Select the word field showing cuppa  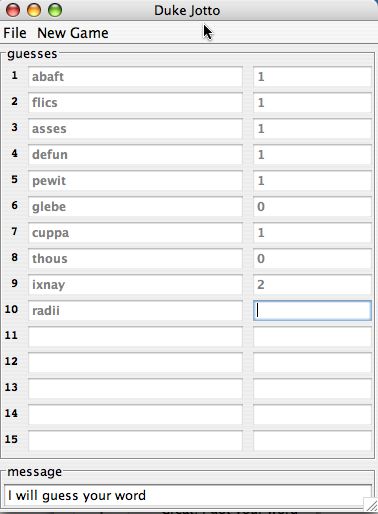pyautogui.click(x=135, y=233)
